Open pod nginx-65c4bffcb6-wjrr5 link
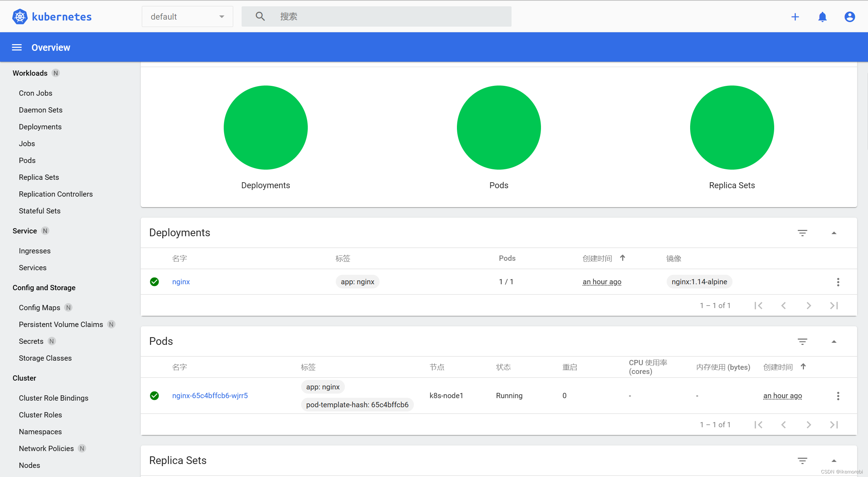Screen dimensions: 868x477 (x=210, y=396)
